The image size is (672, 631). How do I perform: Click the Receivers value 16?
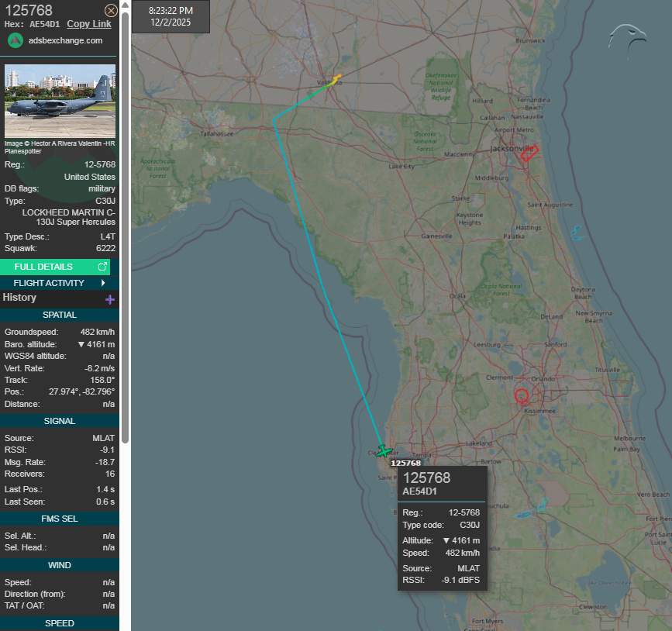pos(110,474)
